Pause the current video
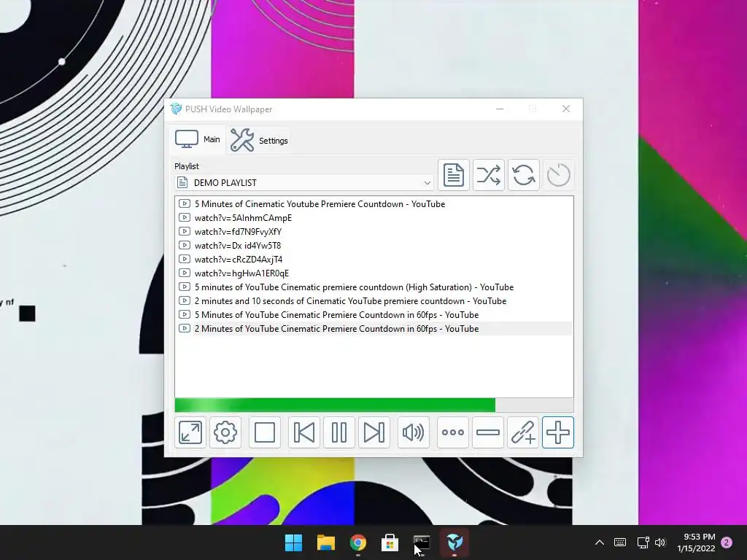Image resolution: width=747 pixels, height=560 pixels. (338, 432)
